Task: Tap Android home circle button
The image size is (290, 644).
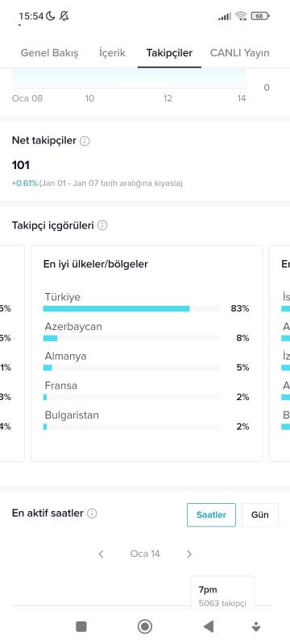Action: (x=144, y=626)
